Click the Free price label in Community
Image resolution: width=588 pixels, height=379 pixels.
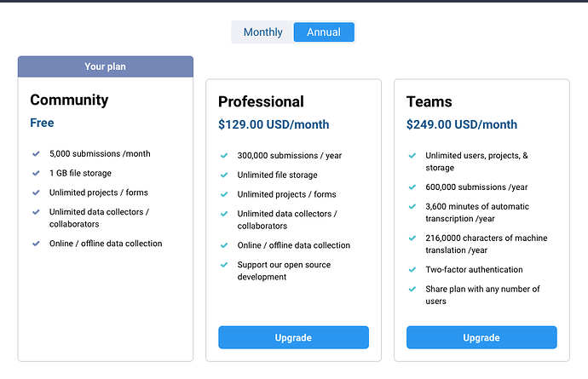[x=42, y=123]
